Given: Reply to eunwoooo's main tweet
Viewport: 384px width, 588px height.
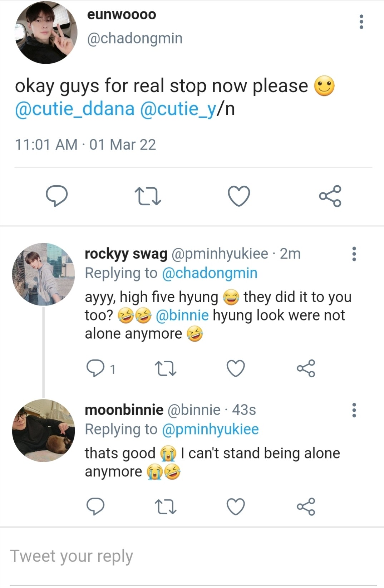Looking at the screenshot, I should click(x=56, y=196).
